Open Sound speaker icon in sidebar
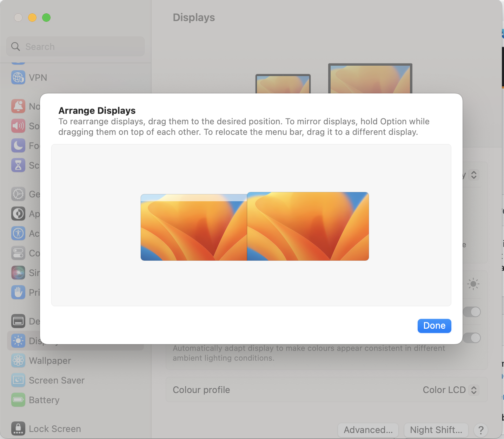The image size is (504, 439). click(18, 126)
